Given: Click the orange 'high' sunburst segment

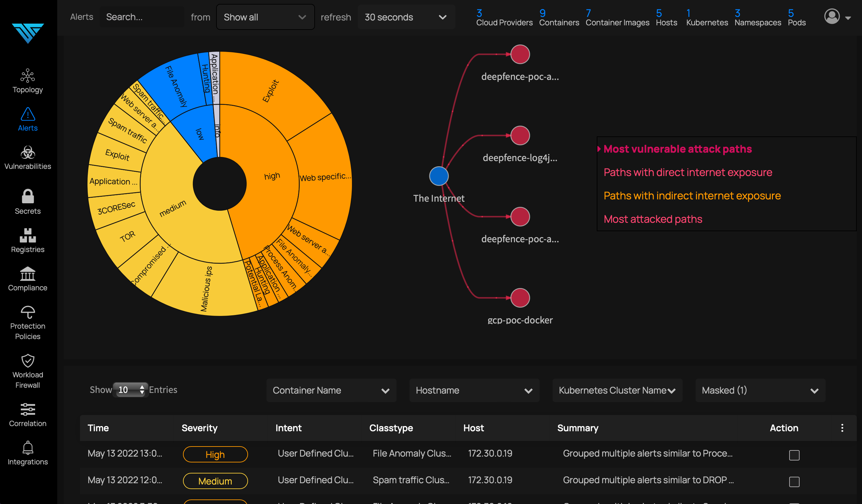Looking at the screenshot, I should (272, 176).
